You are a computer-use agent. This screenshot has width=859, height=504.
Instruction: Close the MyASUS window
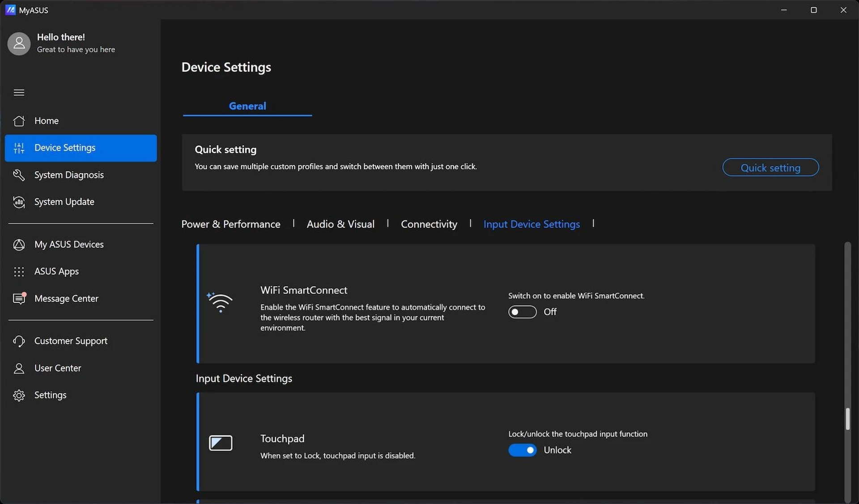tap(843, 10)
